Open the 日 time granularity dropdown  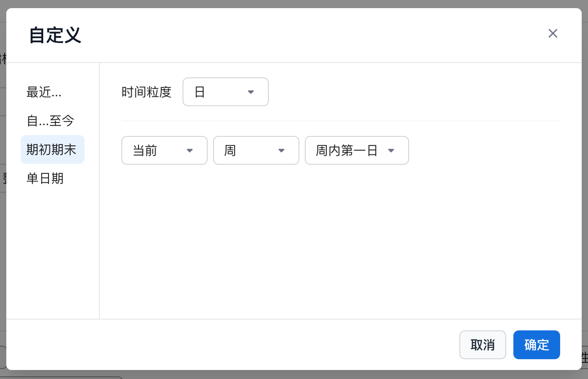point(225,92)
